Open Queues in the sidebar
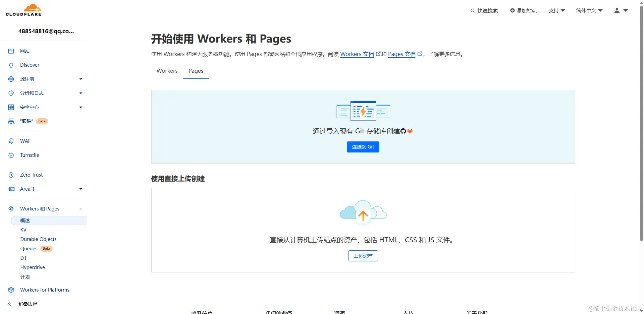The image size is (644, 314). tap(29, 249)
